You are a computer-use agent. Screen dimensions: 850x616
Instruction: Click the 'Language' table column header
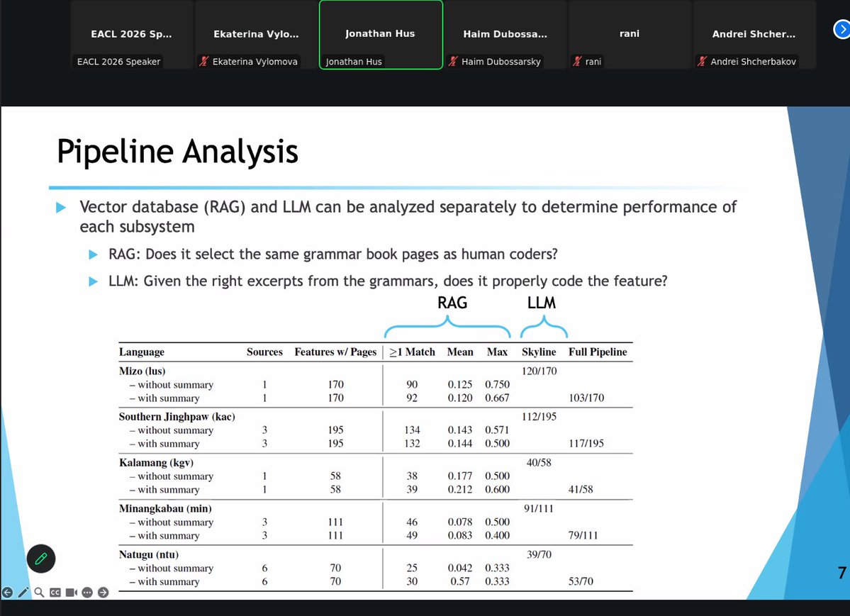142,352
